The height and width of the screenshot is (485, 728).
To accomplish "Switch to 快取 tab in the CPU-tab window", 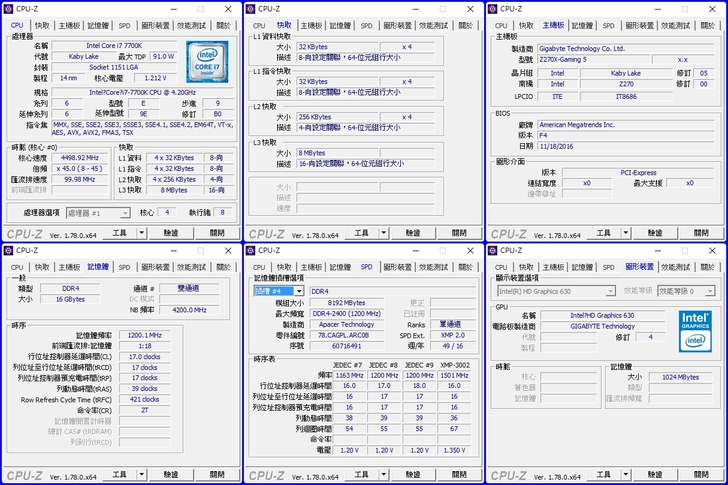I will pyautogui.click(x=42, y=26).
